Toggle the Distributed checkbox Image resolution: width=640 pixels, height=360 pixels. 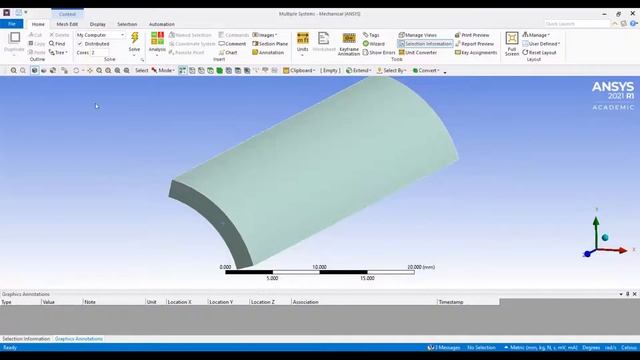(x=80, y=44)
